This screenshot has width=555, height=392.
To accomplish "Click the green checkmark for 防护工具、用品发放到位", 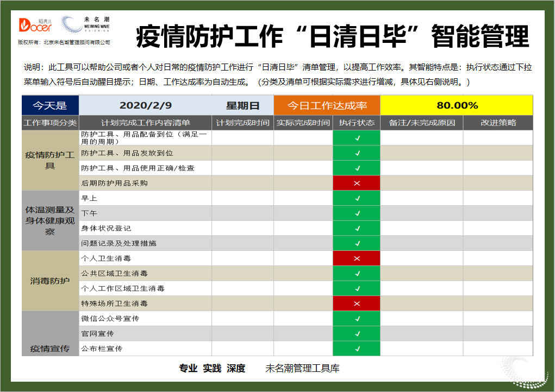I will tap(357, 153).
